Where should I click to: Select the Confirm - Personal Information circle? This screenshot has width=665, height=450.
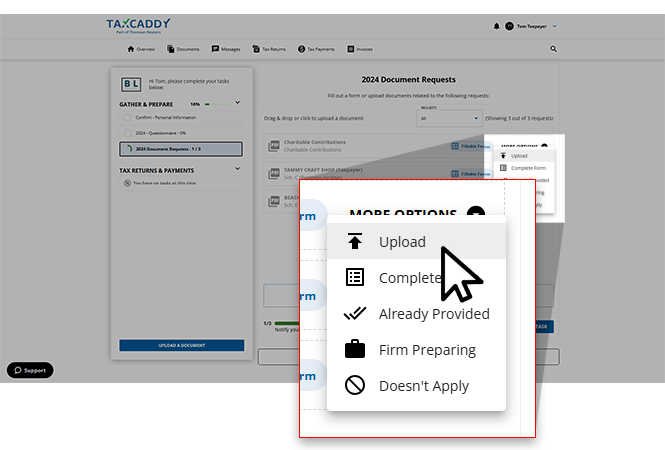(127, 117)
